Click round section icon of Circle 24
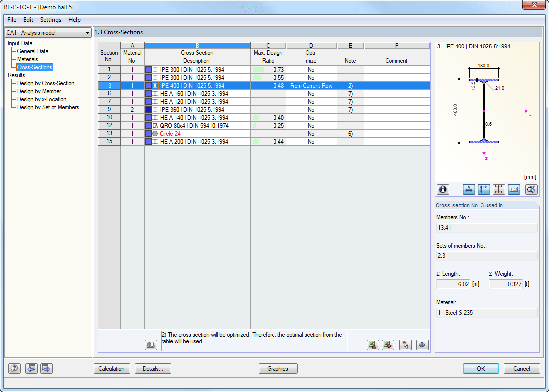This screenshot has height=392, width=549. point(155,134)
